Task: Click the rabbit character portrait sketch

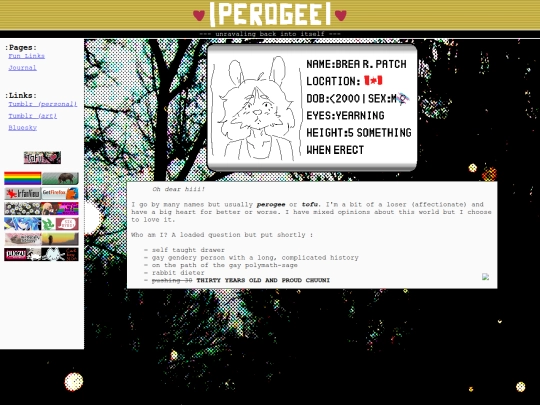Action: 256,108
